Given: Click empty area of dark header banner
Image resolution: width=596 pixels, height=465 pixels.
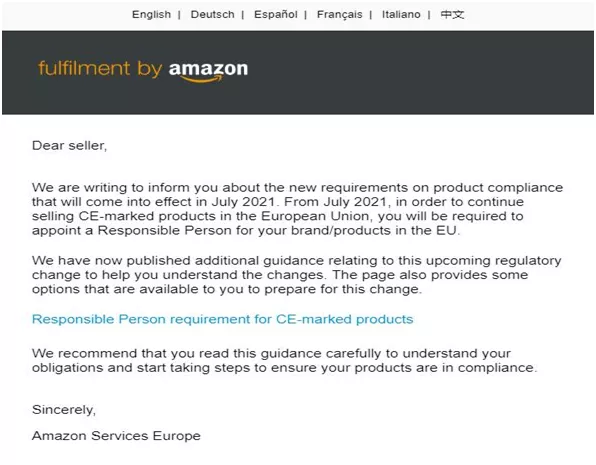Looking at the screenshot, I should [418, 72].
